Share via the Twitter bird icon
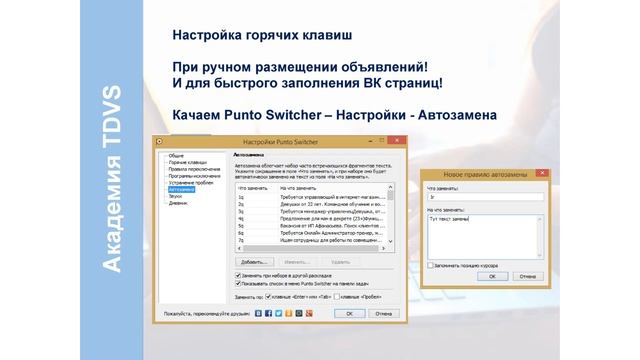Screen dimensions: 640x360 [278, 313]
